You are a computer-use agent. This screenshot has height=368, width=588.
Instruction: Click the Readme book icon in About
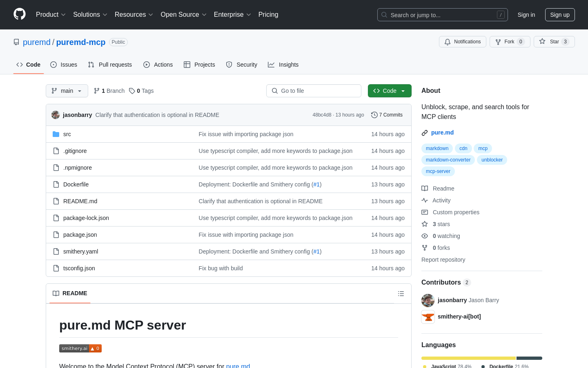click(x=425, y=188)
